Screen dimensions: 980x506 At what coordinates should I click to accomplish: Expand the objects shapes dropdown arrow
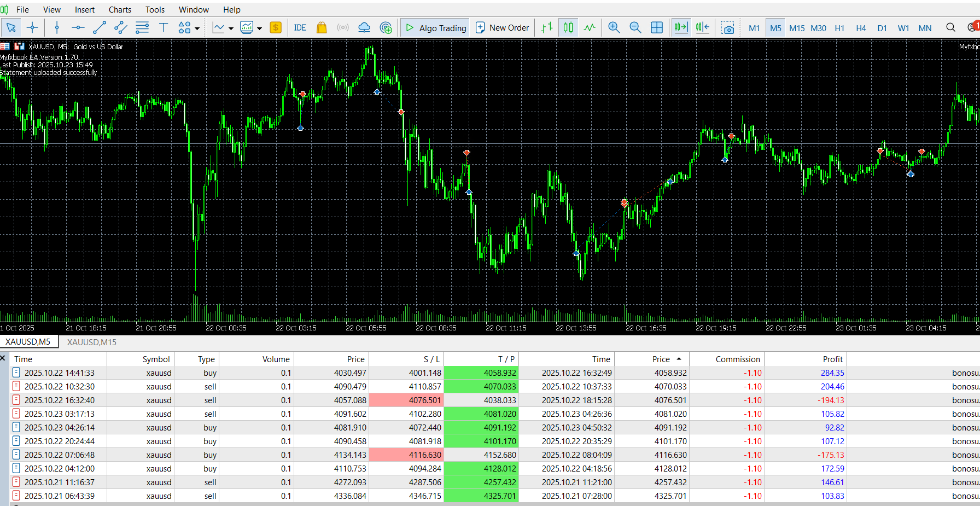click(197, 28)
